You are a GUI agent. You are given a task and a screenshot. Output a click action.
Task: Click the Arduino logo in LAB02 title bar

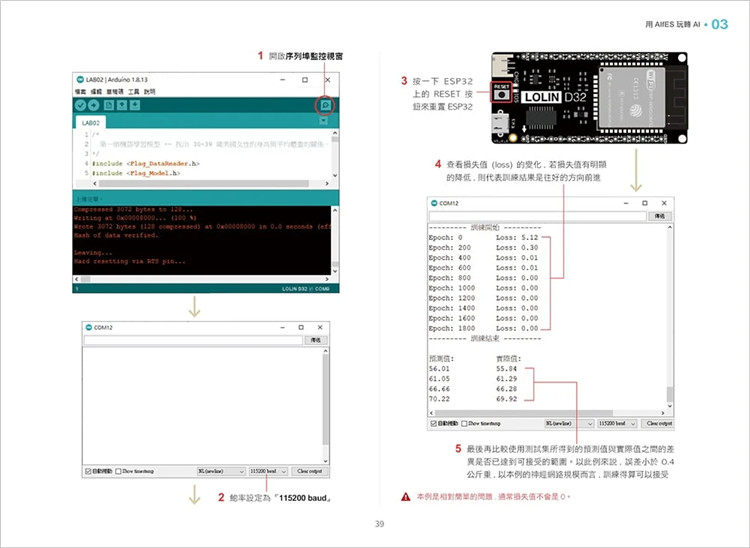(80, 79)
